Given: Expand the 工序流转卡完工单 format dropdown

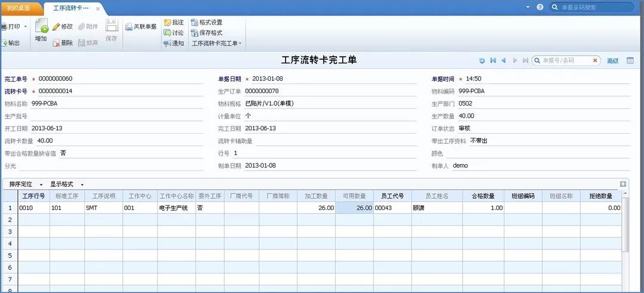Looking at the screenshot, I should (240, 44).
